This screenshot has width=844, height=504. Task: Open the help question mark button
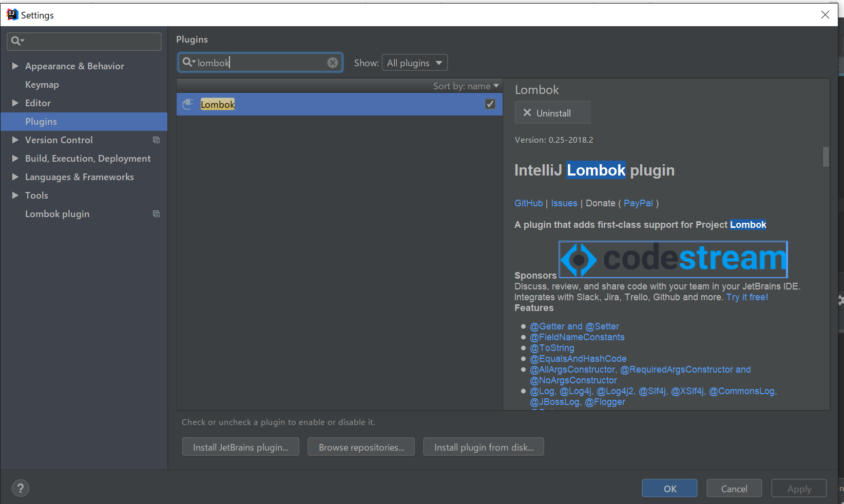(x=21, y=488)
